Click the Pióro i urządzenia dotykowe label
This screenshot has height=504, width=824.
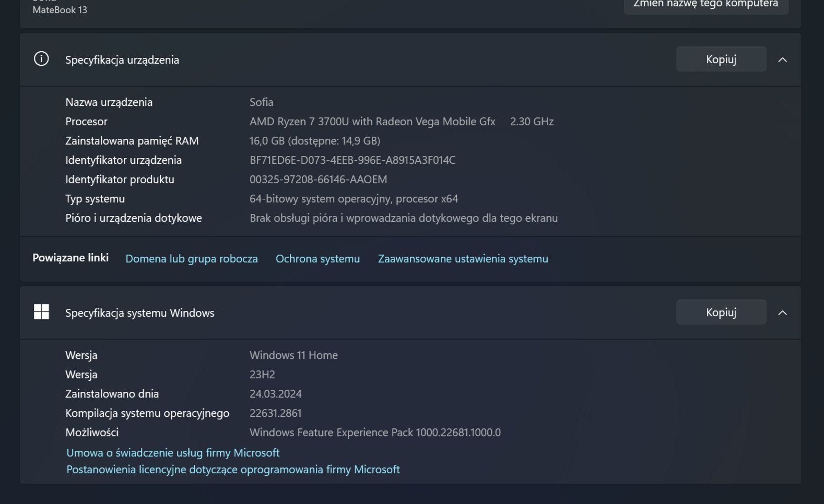tap(134, 218)
